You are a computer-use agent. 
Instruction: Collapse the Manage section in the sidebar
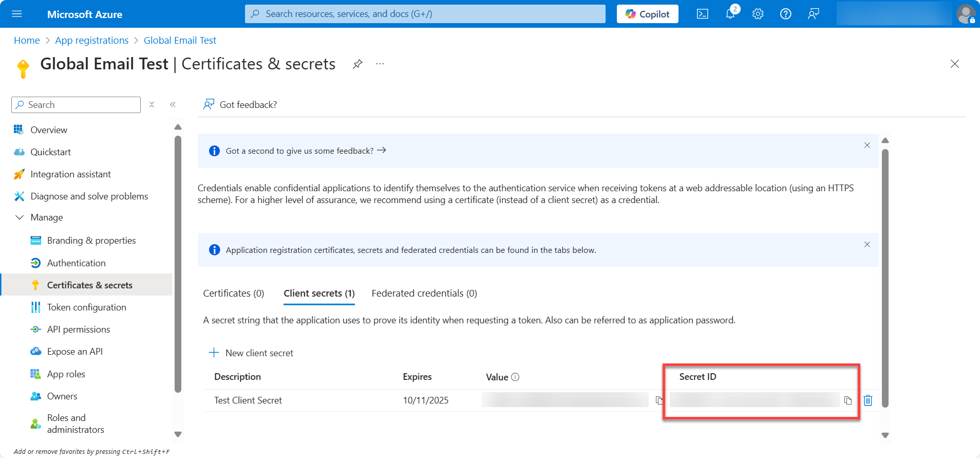click(x=20, y=217)
